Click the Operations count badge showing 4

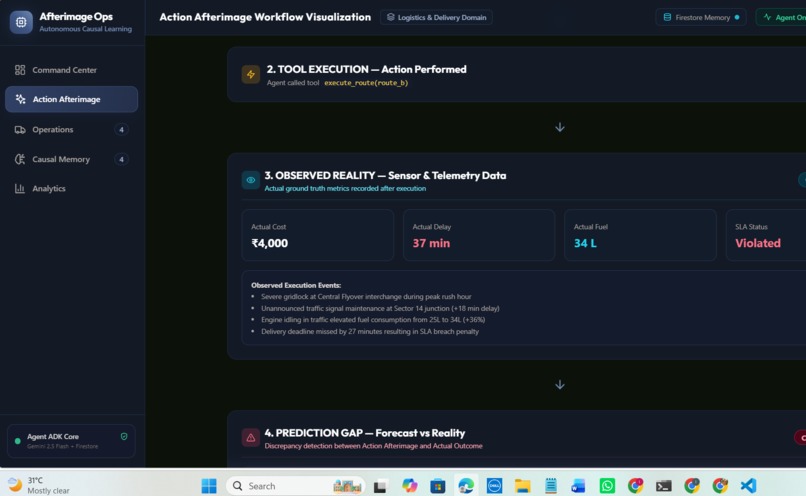(x=121, y=130)
